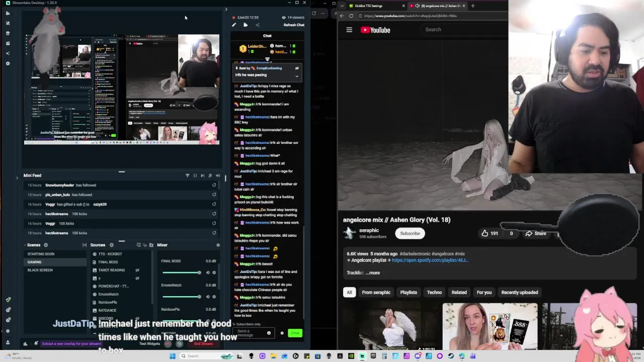Open scene transitions icon in Scenes panel

coord(84,245)
